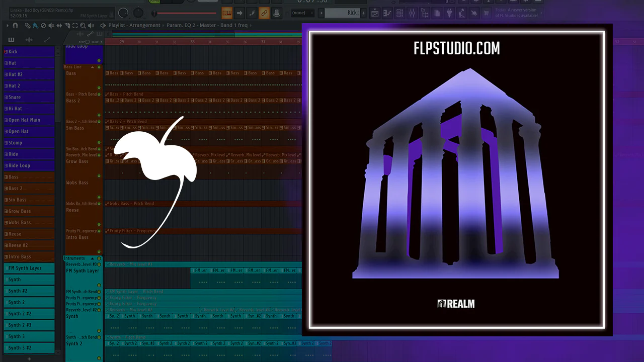Click the right master pitch knob
Viewport: 644px width, 362px height.
pyautogui.click(x=138, y=13)
